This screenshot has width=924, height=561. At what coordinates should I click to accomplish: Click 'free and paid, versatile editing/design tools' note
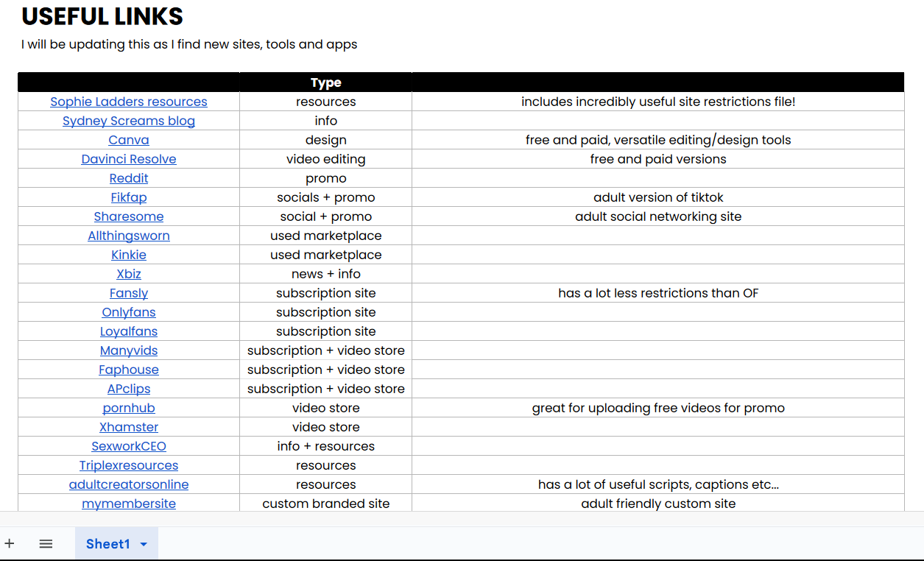click(x=658, y=140)
